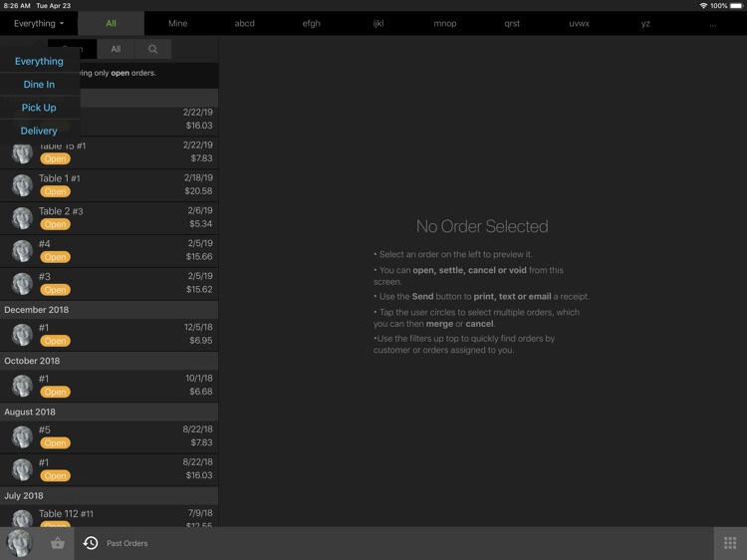
Task: Filter customers by ijkl
Action: (x=378, y=23)
